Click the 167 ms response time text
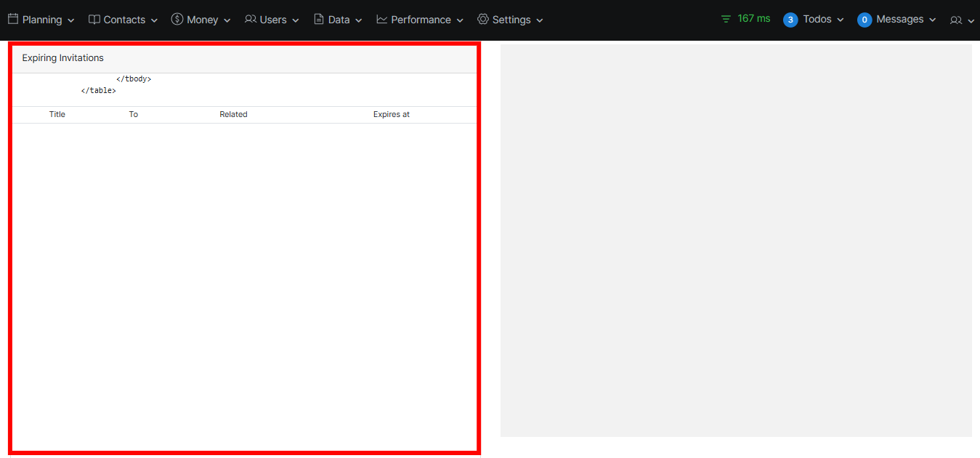The image size is (980, 458). pos(753,19)
